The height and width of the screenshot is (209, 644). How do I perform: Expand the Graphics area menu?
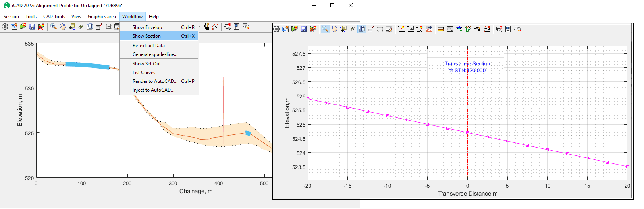(102, 17)
